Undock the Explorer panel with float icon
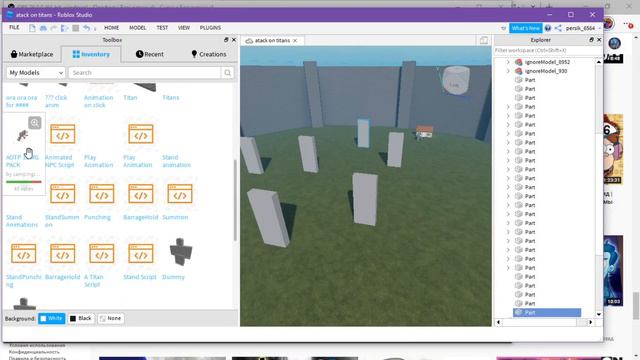The width and height of the screenshot is (640, 360). 591,40
